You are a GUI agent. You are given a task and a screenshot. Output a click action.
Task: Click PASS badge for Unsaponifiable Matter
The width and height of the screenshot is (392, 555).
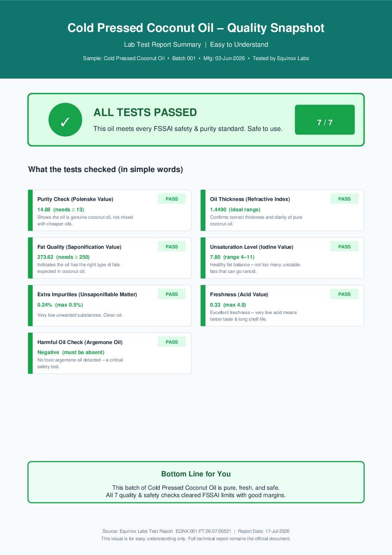coord(172,294)
